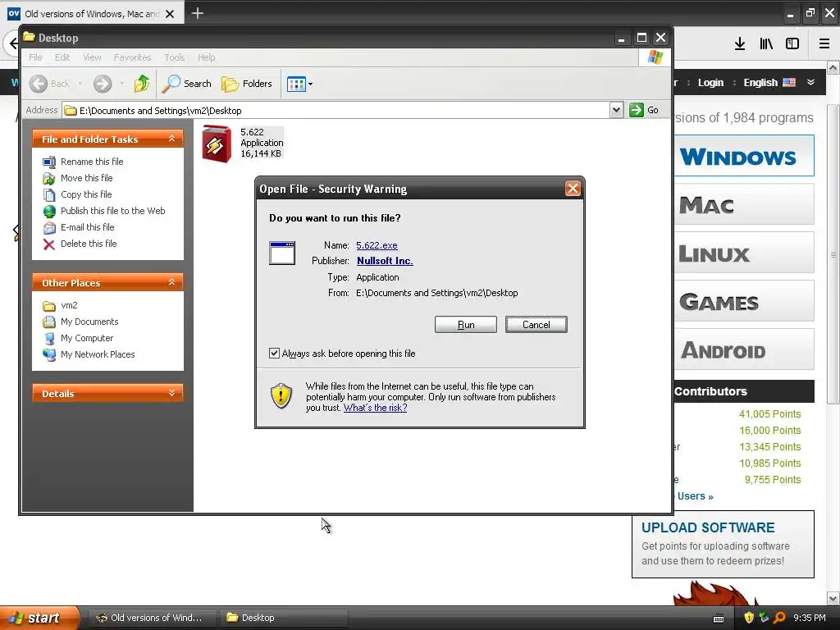The width and height of the screenshot is (840, 630).
Task: Click E-mail this file icon
Action: 49,228
